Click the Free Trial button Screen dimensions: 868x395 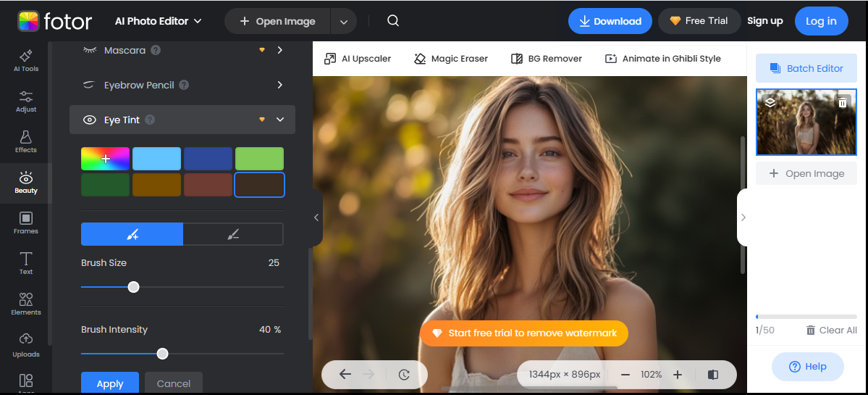pyautogui.click(x=699, y=21)
